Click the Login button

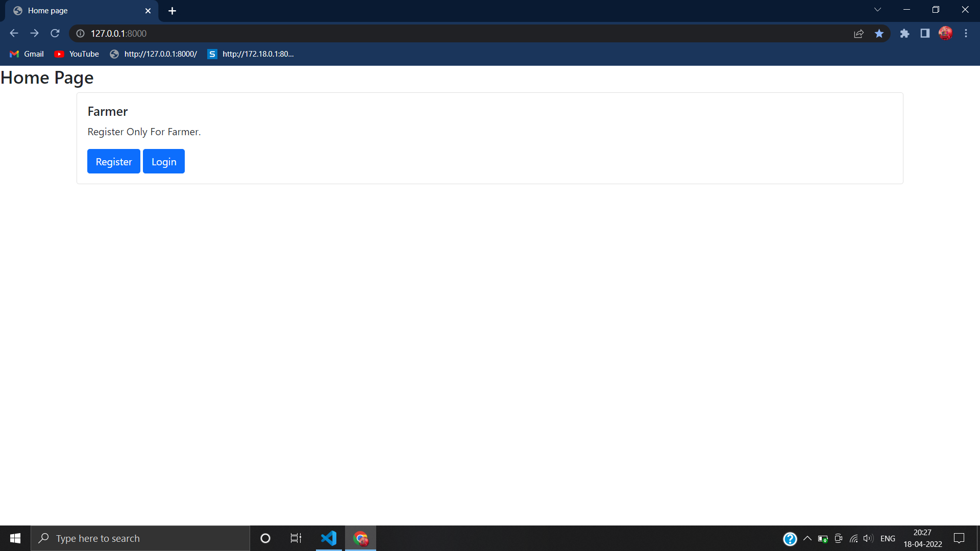pos(164,161)
